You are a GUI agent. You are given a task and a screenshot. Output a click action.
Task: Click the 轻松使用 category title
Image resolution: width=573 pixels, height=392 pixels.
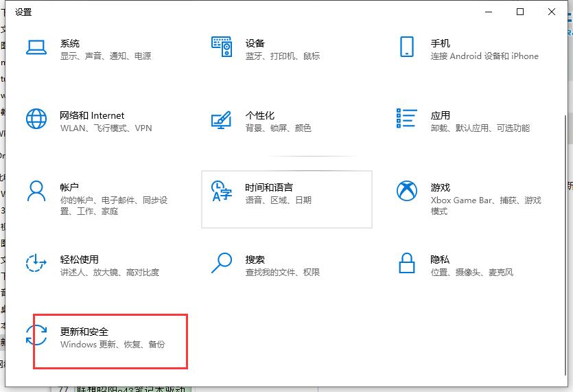pyautogui.click(x=79, y=260)
